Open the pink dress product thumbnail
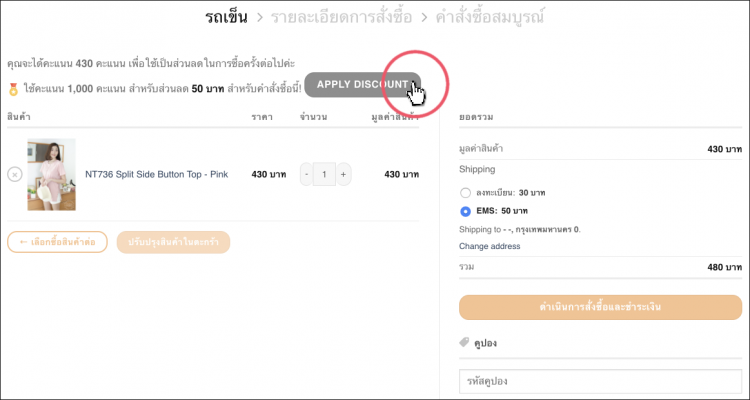 [51, 174]
